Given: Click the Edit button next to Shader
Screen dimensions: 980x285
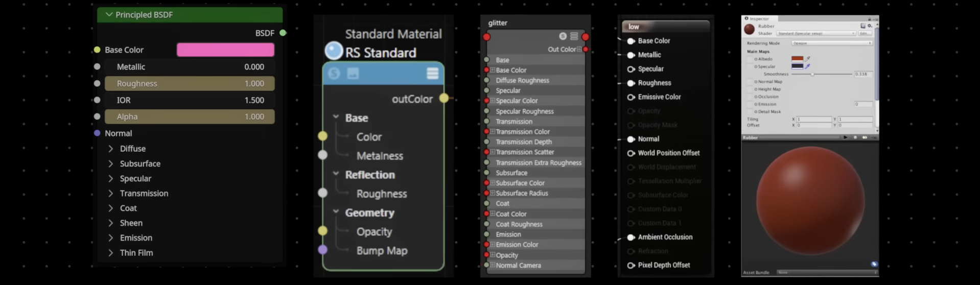Looking at the screenshot, I should click(865, 33).
